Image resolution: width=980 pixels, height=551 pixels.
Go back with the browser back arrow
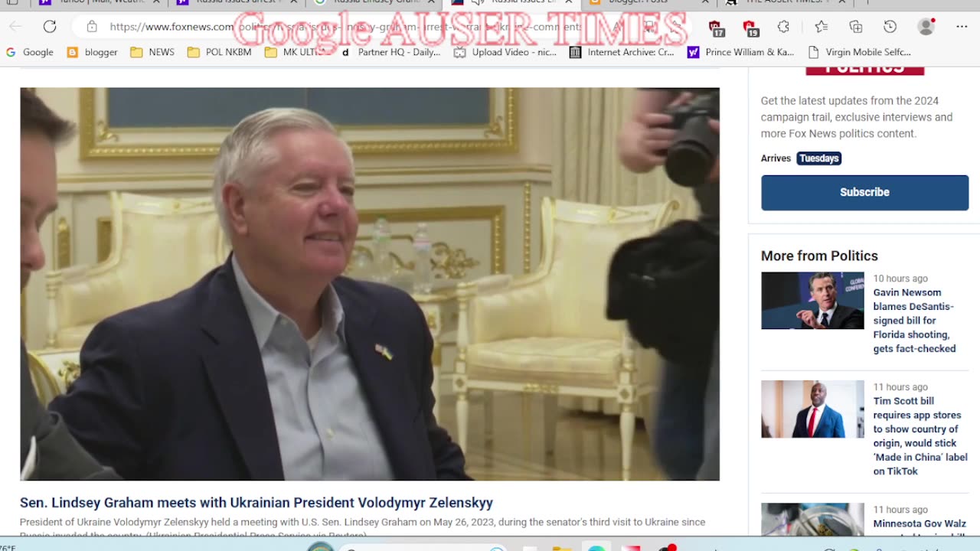click(15, 27)
